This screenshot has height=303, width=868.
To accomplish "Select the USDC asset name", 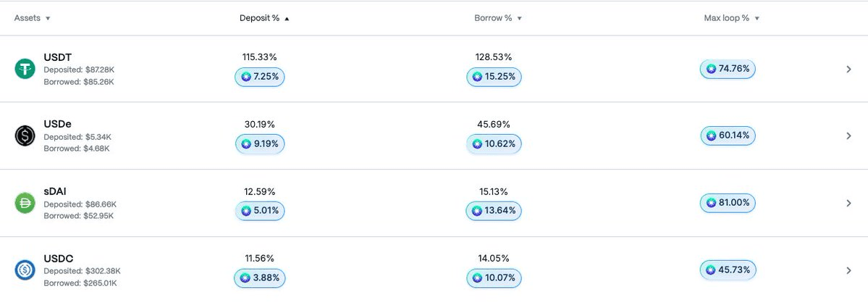I will (59, 259).
